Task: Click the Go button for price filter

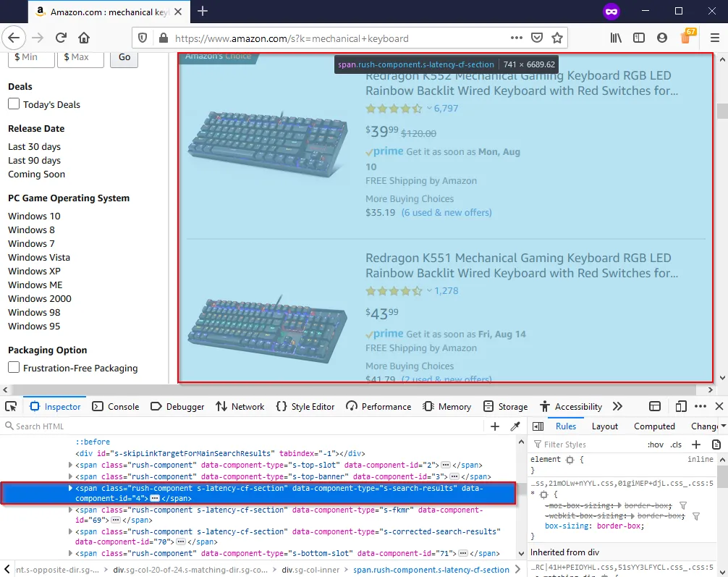Action: [124, 58]
